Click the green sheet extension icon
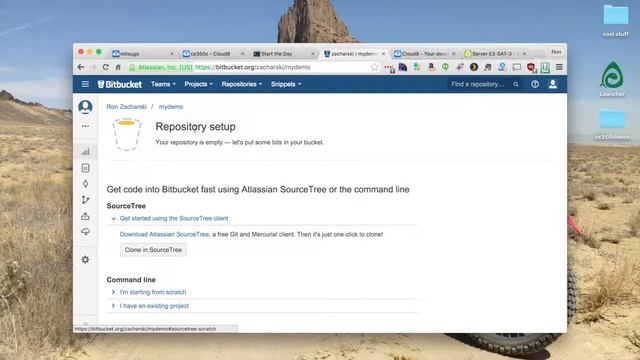Screen dimensions: 640x360 coord(545,67)
